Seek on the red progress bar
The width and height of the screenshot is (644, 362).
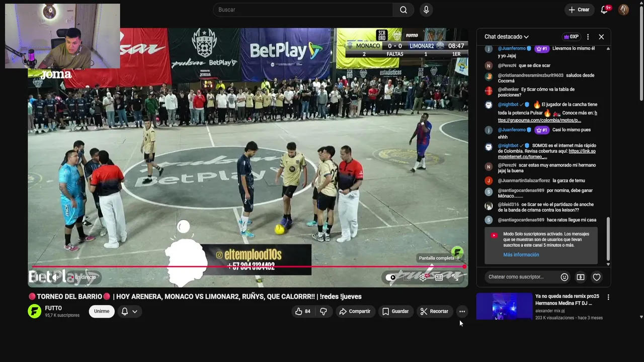coord(248,267)
